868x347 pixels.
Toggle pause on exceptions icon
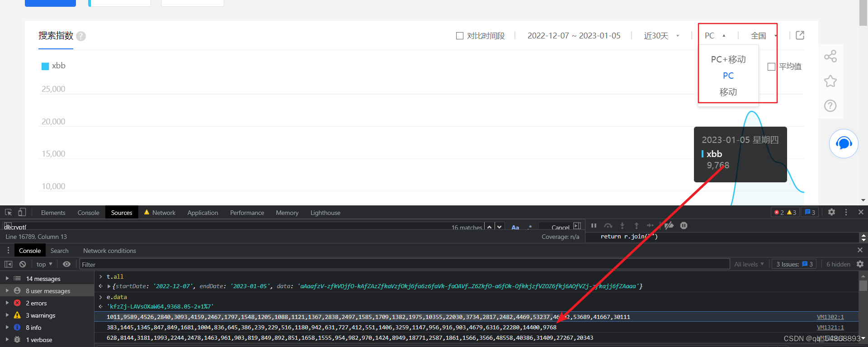click(x=684, y=225)
